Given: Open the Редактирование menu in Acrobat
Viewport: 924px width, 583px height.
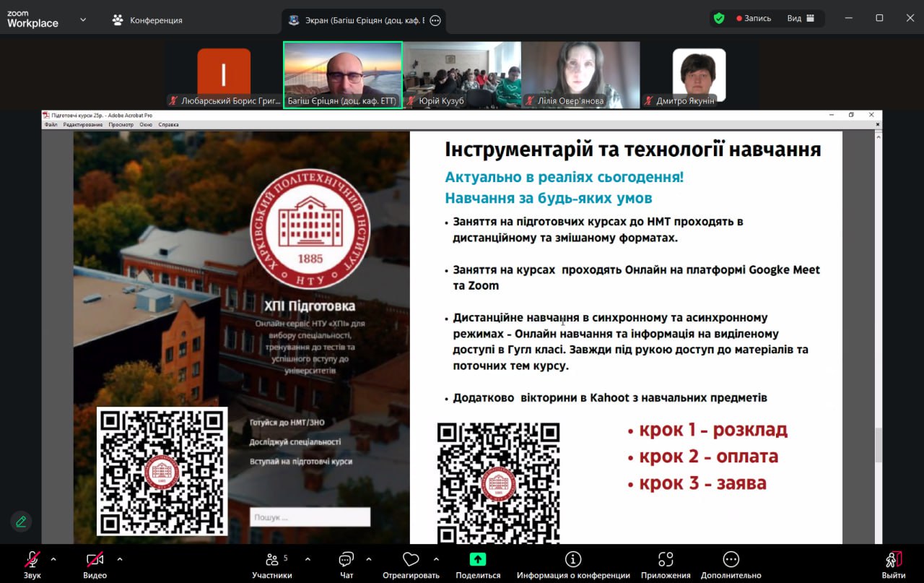Looking at the screenshot, I should tap(82, 124).
